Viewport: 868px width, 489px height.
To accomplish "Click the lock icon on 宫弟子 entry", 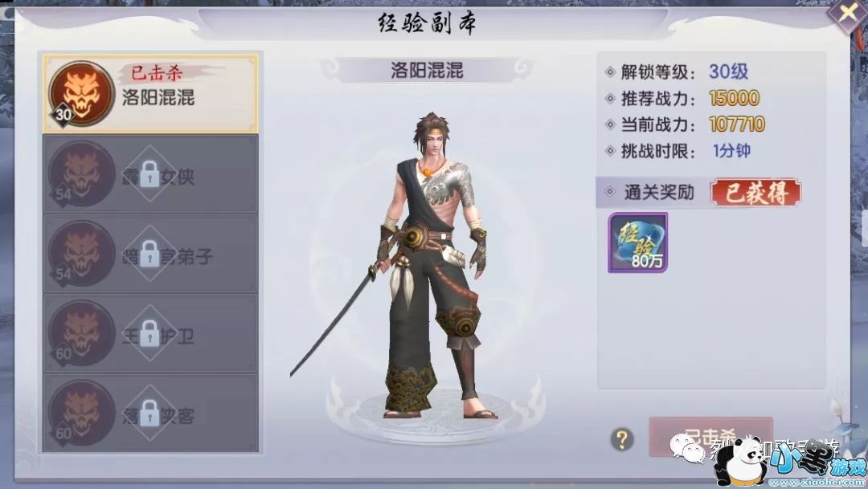I will (x=149, y=254).
